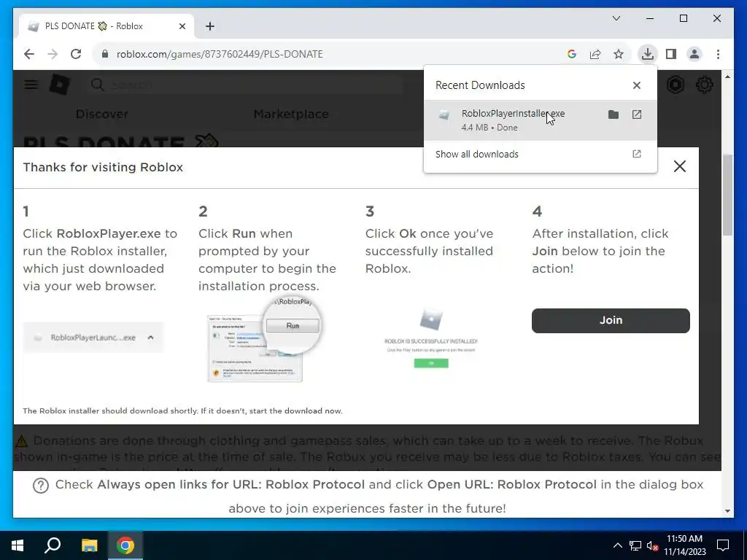Image resolution: width=747 pixels, height=560 pixels.
Task: Click the network tray icon
Action: pyautogui.click(x=635, y=545)
